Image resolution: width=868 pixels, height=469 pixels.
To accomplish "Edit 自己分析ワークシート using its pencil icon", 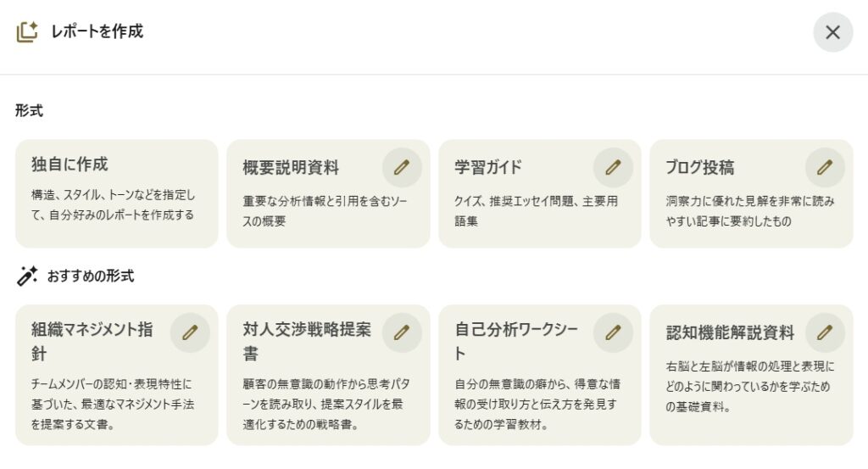I will coord(613,333).
